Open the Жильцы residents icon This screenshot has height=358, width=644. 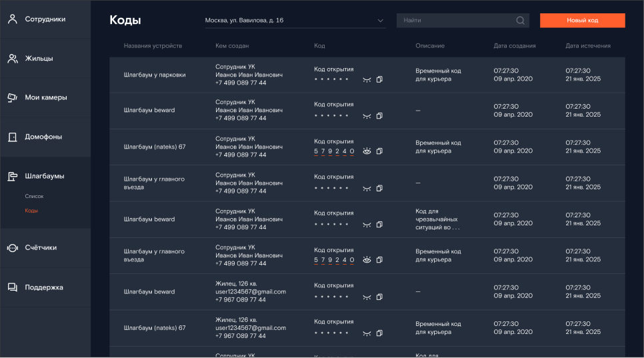(x=13, y=59)
